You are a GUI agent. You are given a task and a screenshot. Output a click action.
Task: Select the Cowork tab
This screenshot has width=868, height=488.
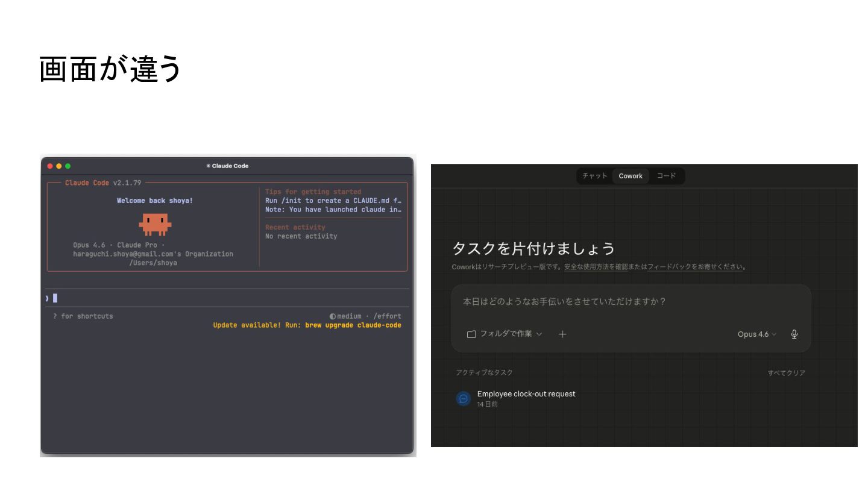pyautogui.click(x=631, y=176)
